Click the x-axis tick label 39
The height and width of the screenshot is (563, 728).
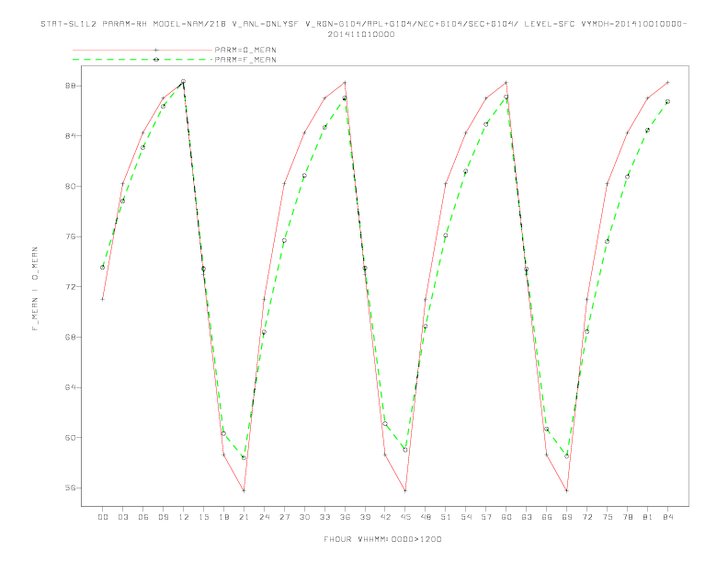click(x=365, y=517)
